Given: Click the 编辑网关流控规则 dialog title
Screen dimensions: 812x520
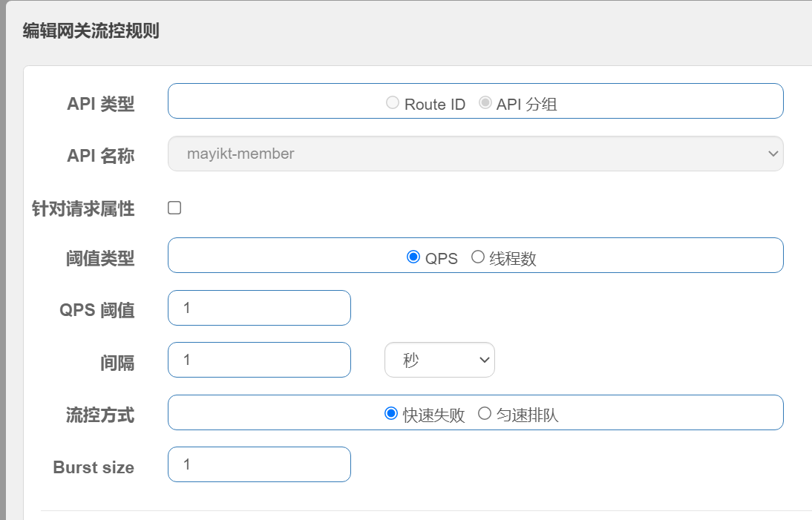Looking at the screenshot, I should click(91, 31).
